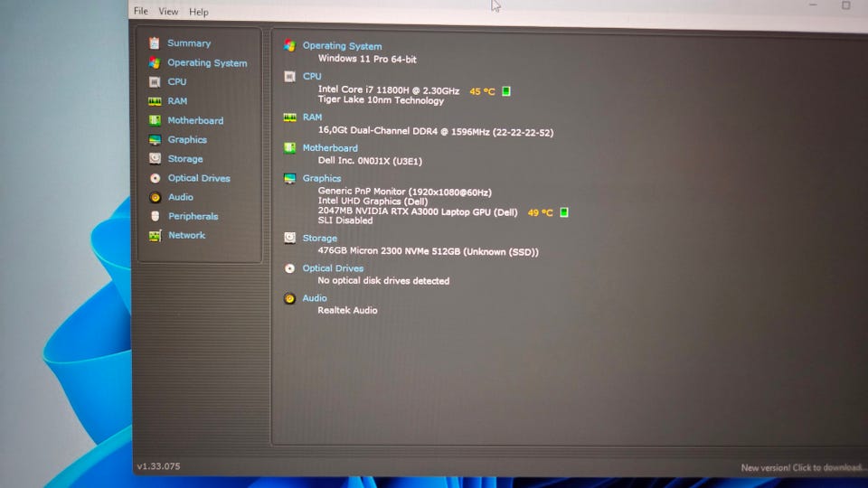Open the File menu
The image size is (868, 488).
click(141, 11)
